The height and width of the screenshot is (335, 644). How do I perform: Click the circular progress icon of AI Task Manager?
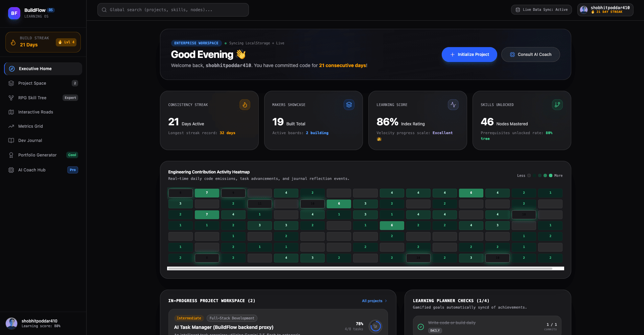(x=375, y=327)
